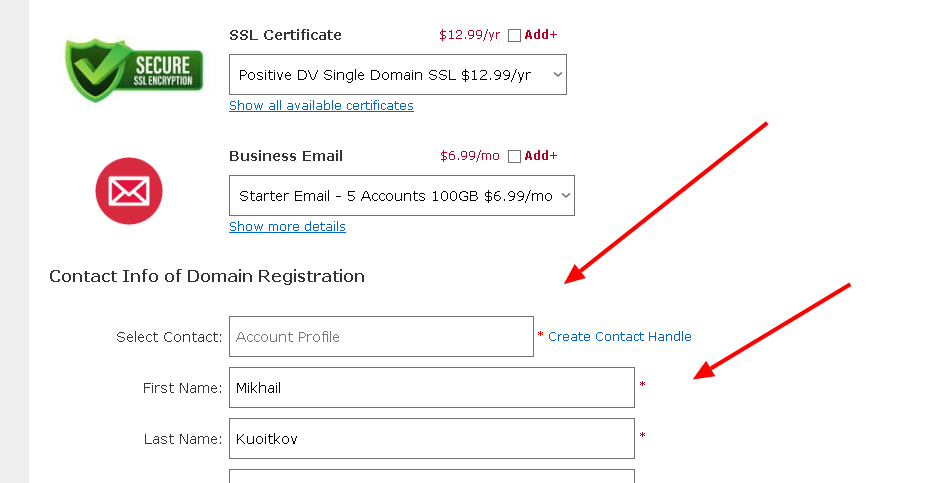Click the $6.99/mo email price text

[469, 156]
